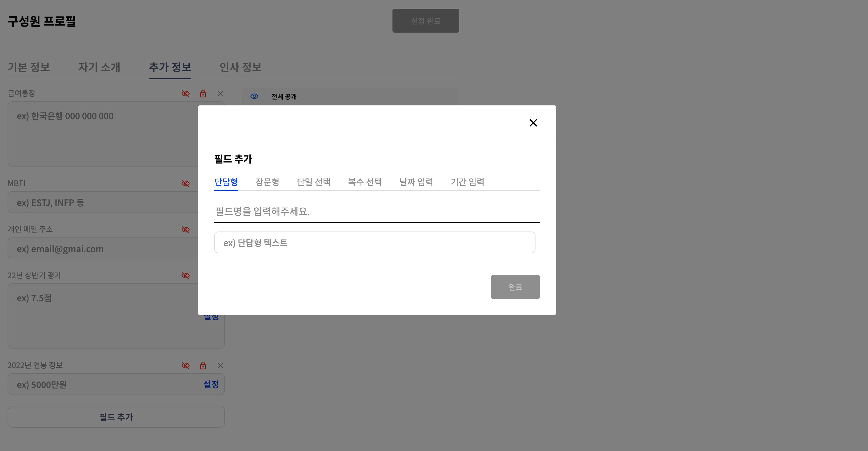Click the blue eye icon beside 전체 공개
868x451 pixels.
pyautogui.click(x=254, y=96)
